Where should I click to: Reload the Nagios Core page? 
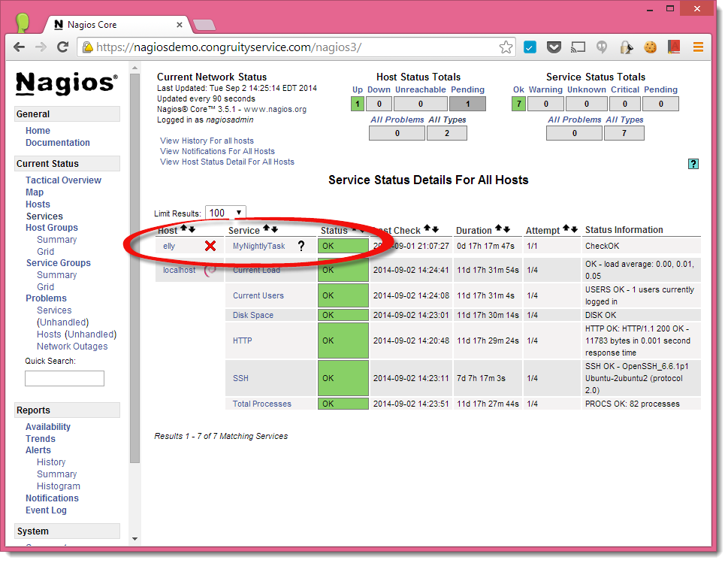coord(62,47)
